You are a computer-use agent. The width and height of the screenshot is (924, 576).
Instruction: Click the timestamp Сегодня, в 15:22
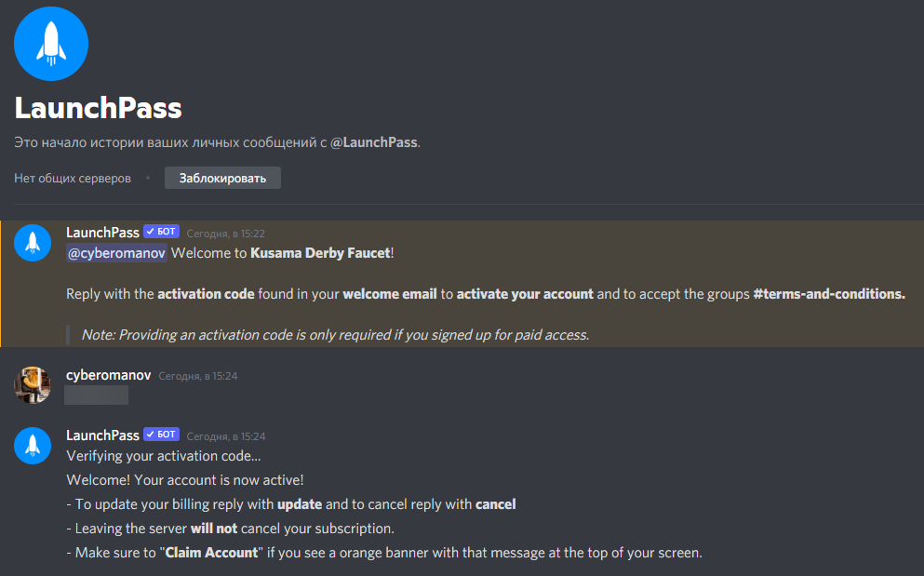pyautogui.click(x=226, y=234)
